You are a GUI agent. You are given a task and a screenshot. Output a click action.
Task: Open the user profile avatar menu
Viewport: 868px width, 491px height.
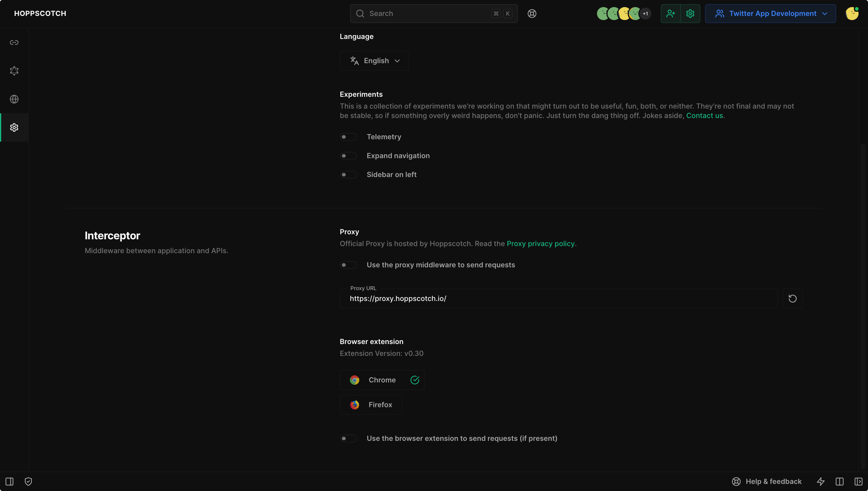coord(852,14)
